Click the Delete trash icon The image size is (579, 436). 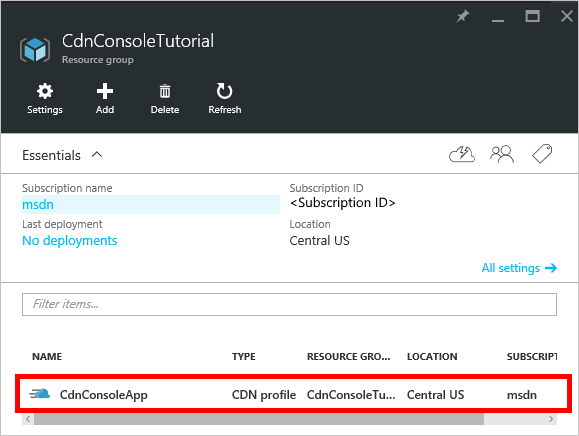coord(165,91)
